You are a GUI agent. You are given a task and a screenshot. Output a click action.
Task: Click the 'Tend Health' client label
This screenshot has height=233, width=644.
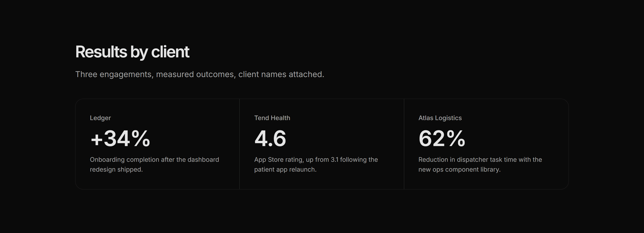[x=272, y=118]
